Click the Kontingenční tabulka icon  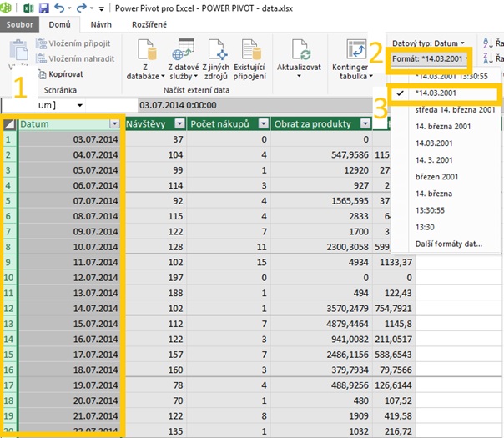[x=356, y=50]
